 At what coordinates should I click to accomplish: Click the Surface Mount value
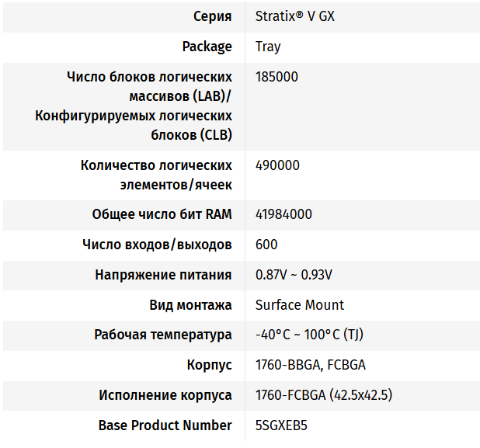[299, 305]
